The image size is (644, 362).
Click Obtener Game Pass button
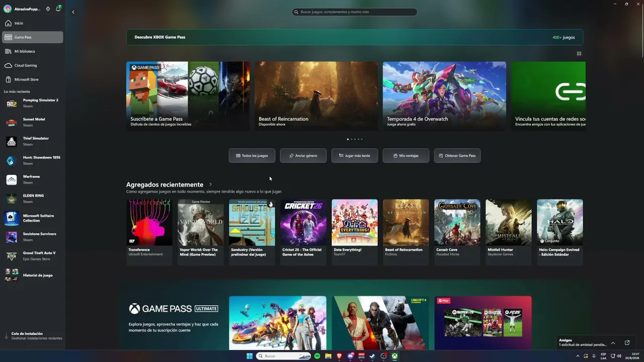[457, 155]
